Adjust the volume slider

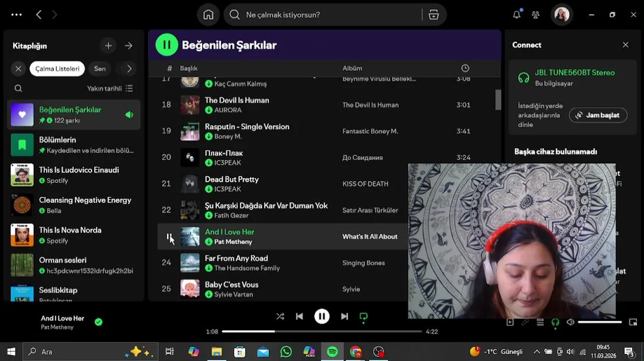point(600,322)
